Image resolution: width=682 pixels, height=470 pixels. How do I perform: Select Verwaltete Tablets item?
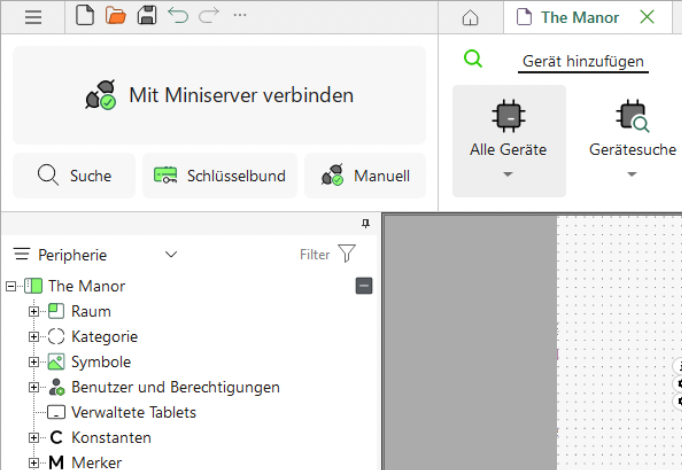tap(134, 412)
